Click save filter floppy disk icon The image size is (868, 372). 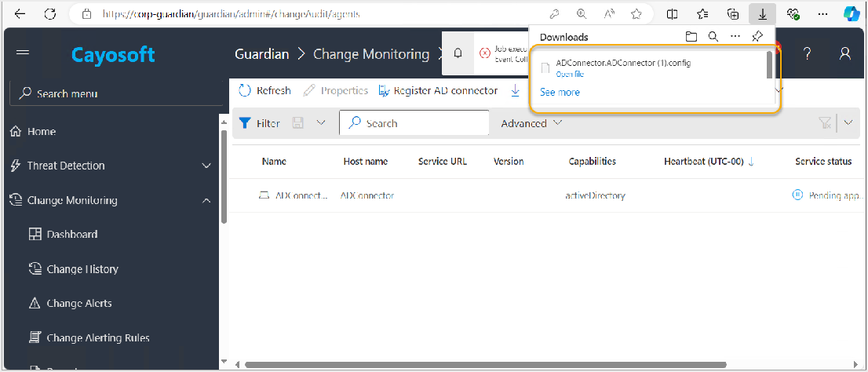click(x=297, y=123)
